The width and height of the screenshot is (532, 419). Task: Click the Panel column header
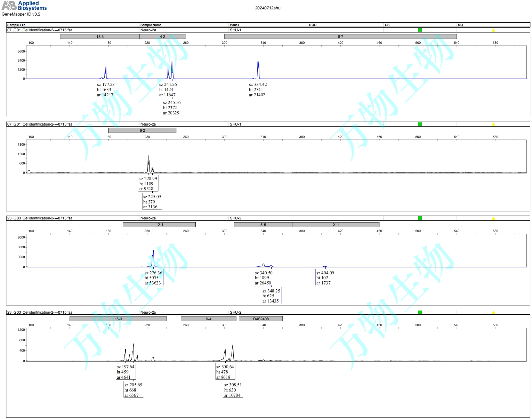234,25
